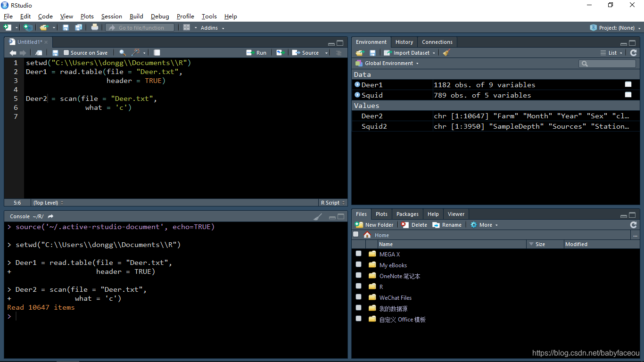Tick the checkbox for WeChat Files folder

359,297
